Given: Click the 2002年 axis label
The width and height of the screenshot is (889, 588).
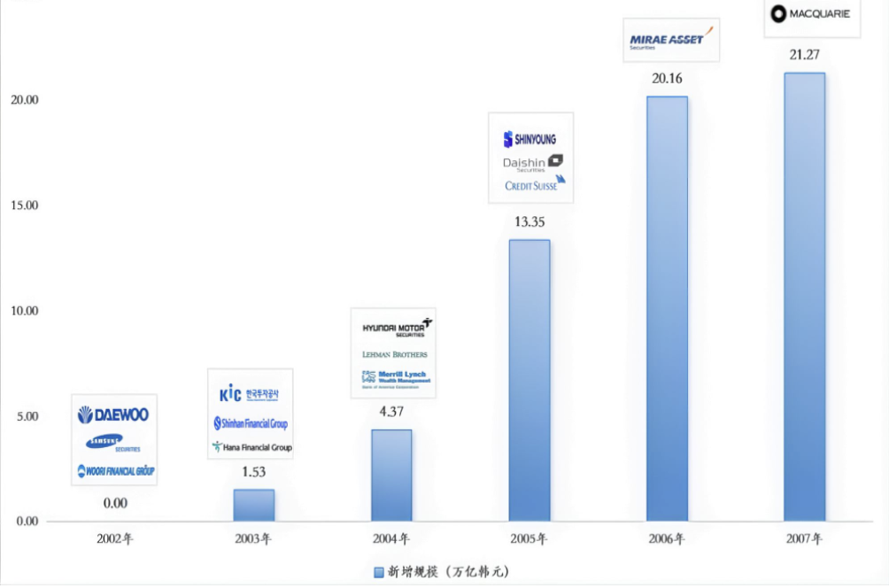Looking at the screenshot, I should click(115, 538).
